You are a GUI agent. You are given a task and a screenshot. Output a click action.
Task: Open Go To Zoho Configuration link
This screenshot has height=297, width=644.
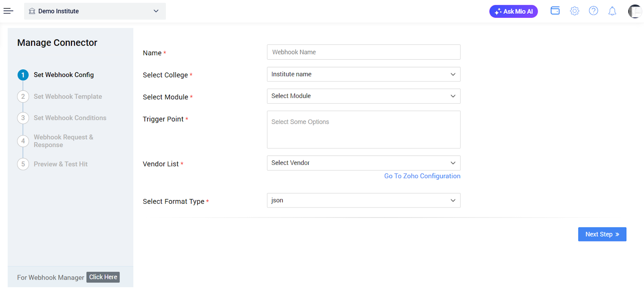pyautogui.click(x=422, y=176)
